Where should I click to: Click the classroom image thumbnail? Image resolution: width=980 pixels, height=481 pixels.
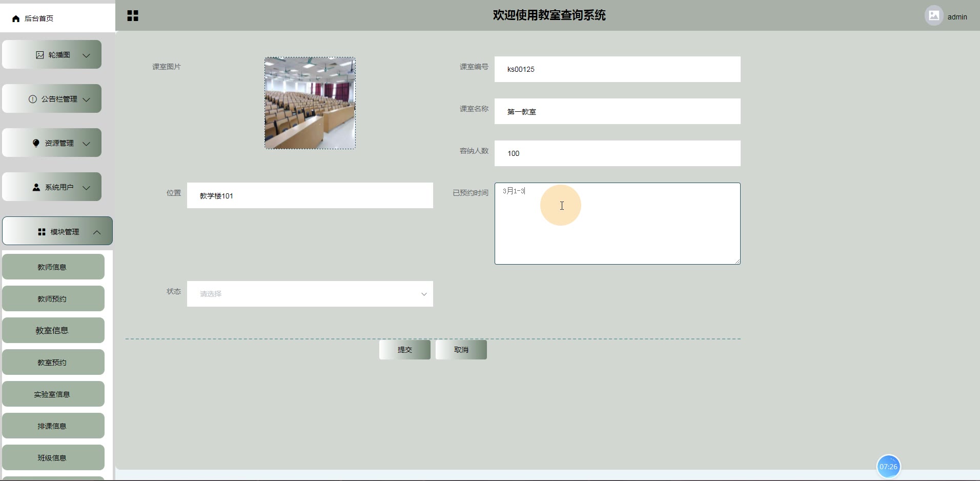[310, 103]
